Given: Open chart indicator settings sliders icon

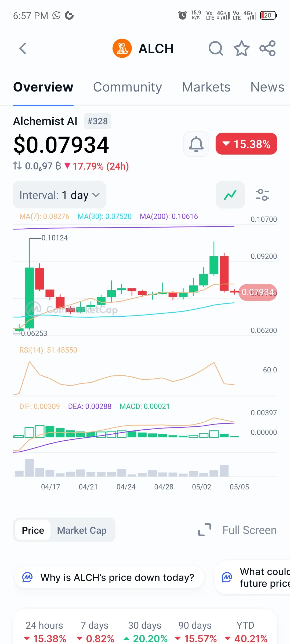Looking at the screenshot, I should [x=263, y=195].
